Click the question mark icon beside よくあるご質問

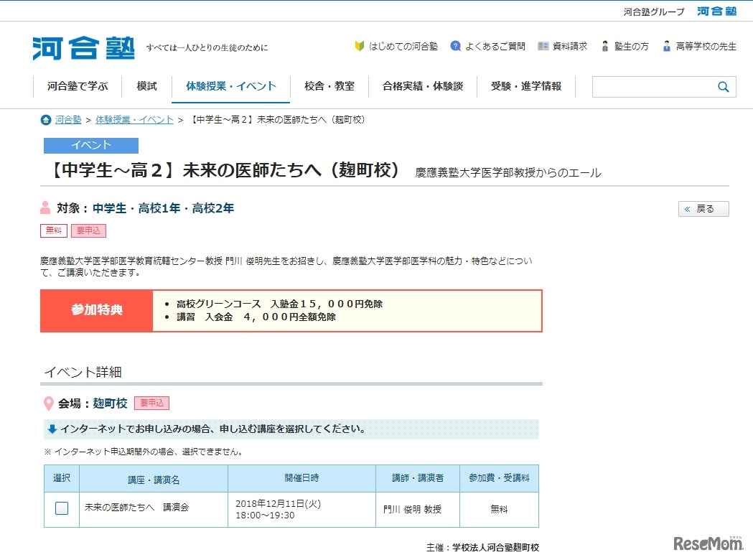pos(455,46)
